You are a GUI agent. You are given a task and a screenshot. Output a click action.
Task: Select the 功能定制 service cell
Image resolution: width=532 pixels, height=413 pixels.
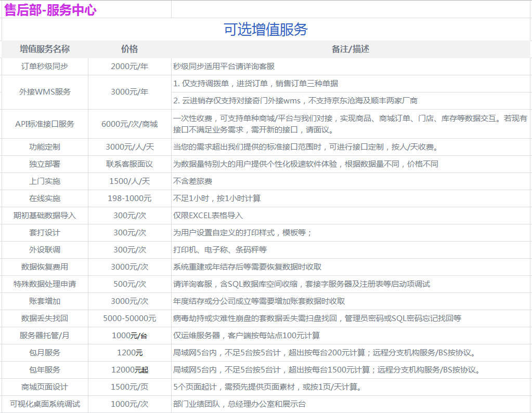[x=45, y=147]
